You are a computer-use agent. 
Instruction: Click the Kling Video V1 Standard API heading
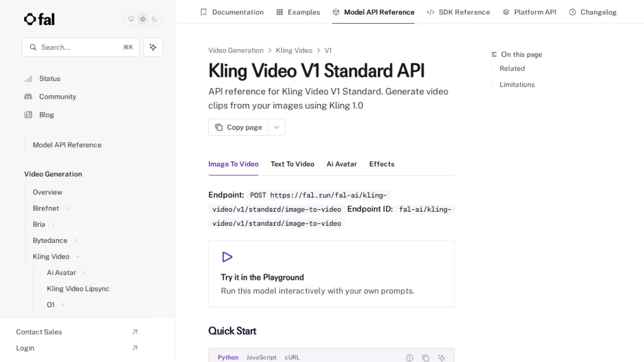(x=317, y=71)
